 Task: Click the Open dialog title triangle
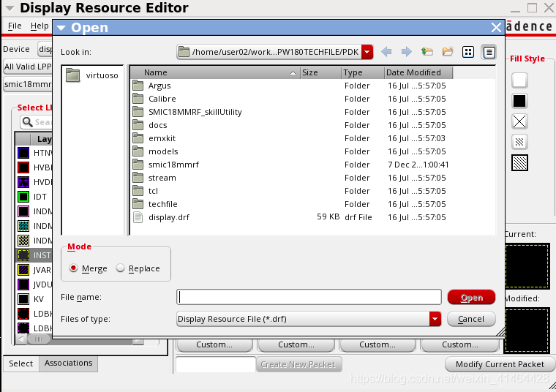point(61,28)
